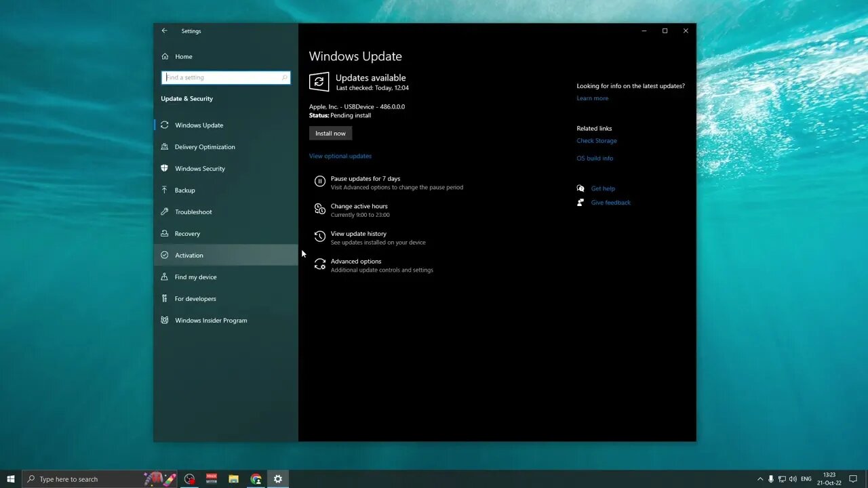Open Windows Insider Program settings

(226, 320)
